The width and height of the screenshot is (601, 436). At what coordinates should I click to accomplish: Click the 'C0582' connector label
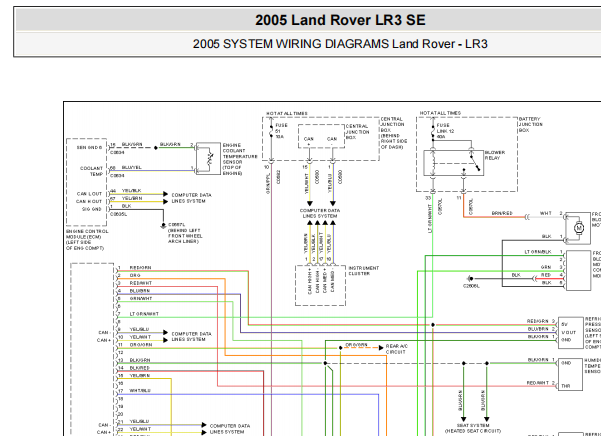(x=278, y=177)
